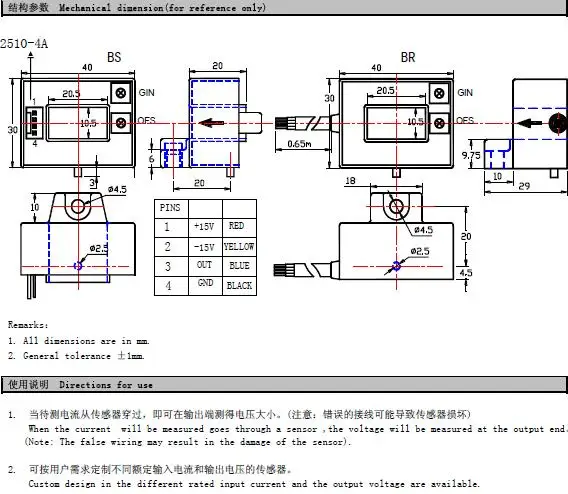
Task: Click the '20.5' window width in the BR view
Action: click(385, 91)
